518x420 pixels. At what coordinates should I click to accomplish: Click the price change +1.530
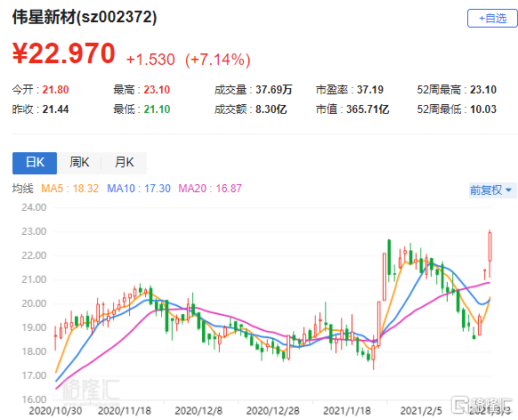coord(150,60)
